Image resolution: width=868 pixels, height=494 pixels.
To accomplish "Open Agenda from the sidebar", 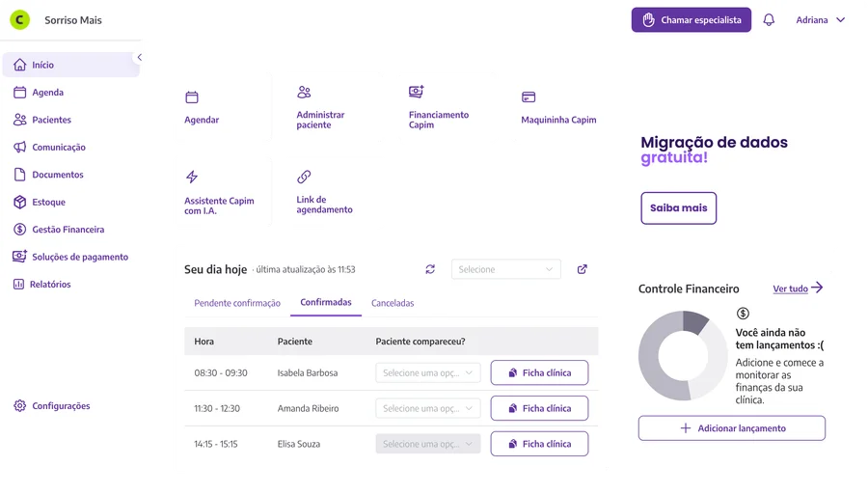I will [x=39, y=93].
